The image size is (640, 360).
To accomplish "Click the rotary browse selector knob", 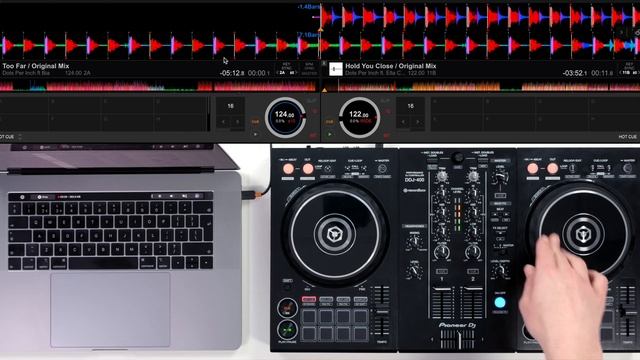I will (458, 158).
